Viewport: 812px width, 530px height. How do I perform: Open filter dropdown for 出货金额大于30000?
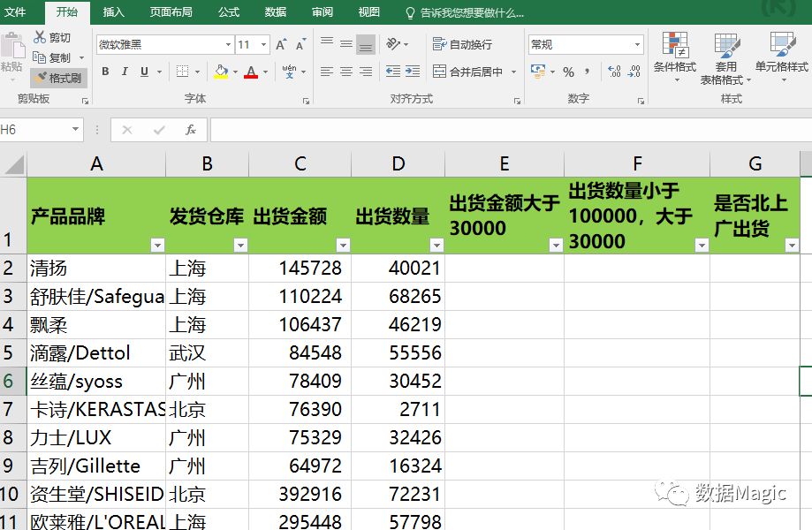556,245
